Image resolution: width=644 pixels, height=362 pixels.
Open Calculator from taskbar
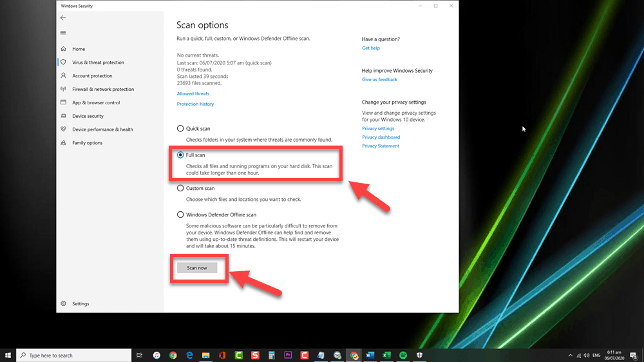coord(272,355)
